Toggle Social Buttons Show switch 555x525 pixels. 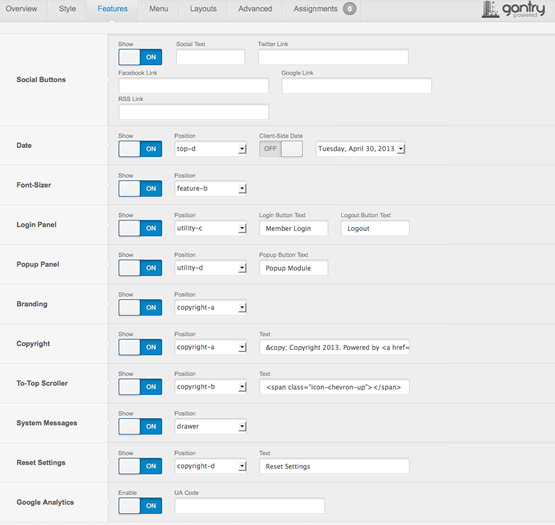coord(140,57)
